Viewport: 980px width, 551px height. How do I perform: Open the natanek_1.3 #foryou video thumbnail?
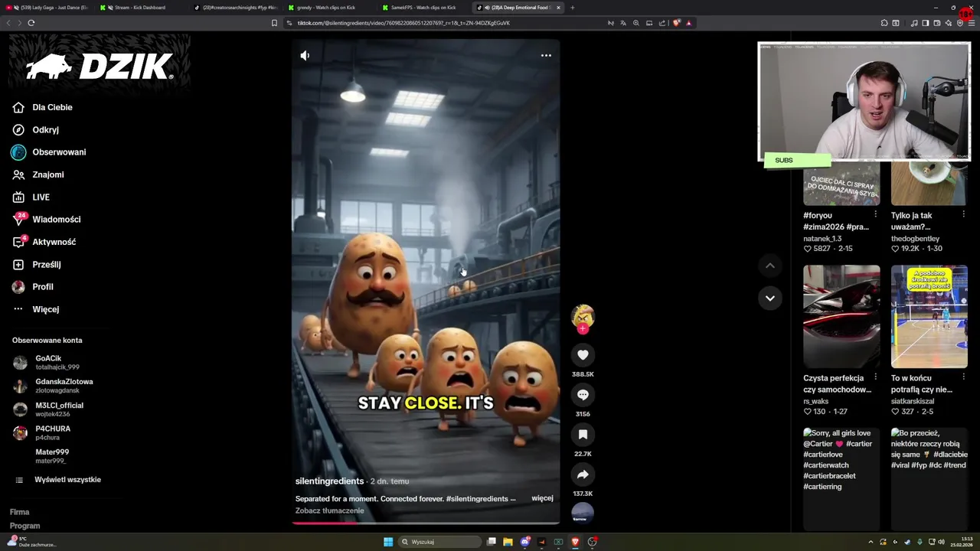(x=841, y=184)
